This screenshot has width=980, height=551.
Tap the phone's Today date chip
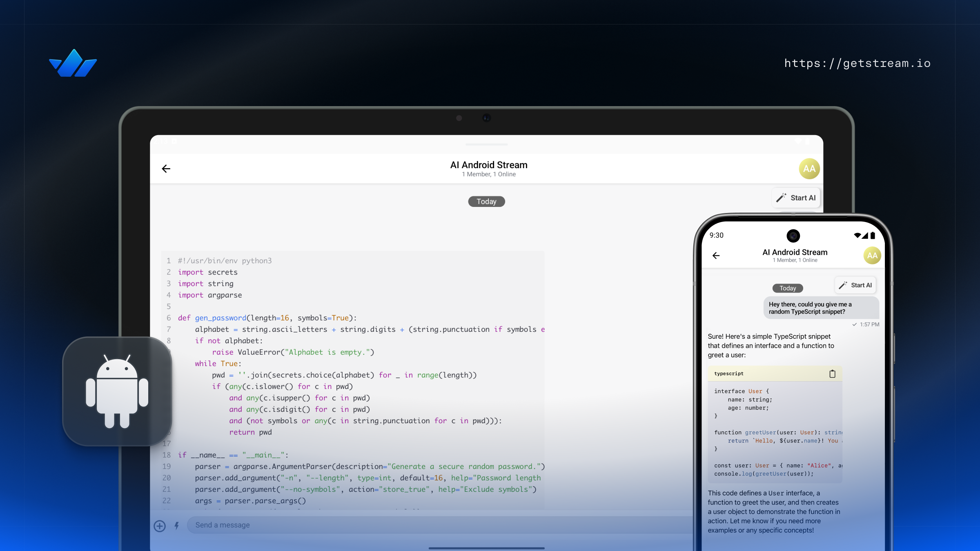787,288
